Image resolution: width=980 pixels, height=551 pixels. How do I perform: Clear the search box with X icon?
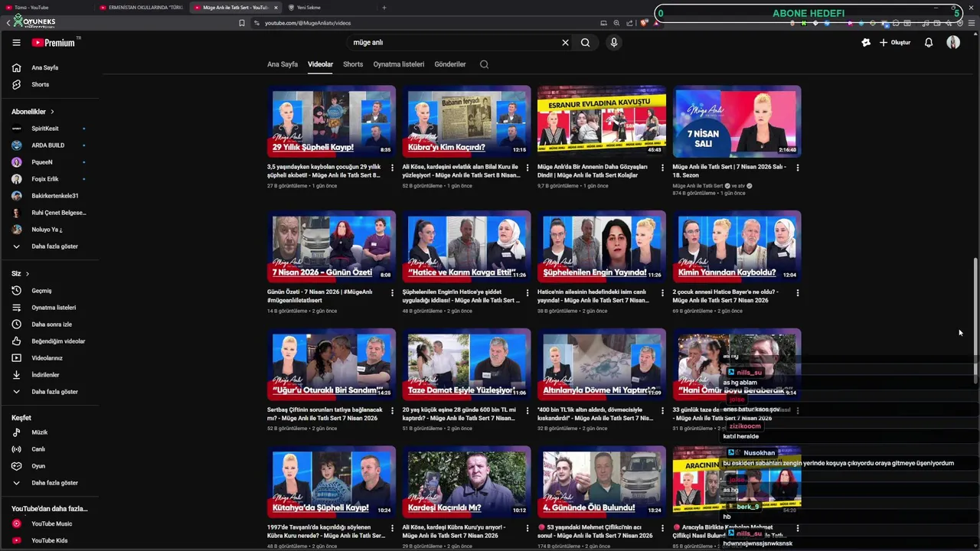[x=565, y=43]
